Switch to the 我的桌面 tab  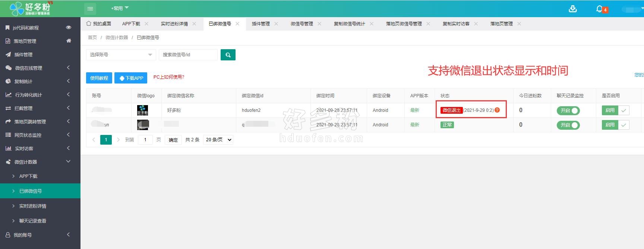point(99,23)
